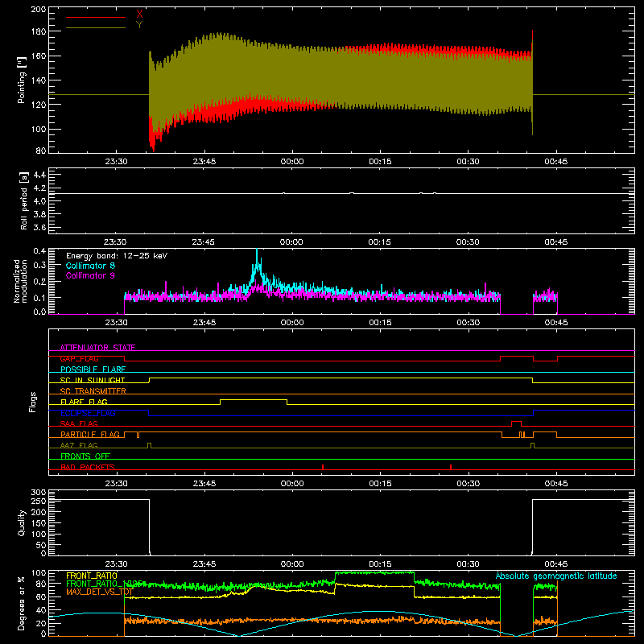Click the 00:15 tick label under Quality plot

click(x=380, y=564)
